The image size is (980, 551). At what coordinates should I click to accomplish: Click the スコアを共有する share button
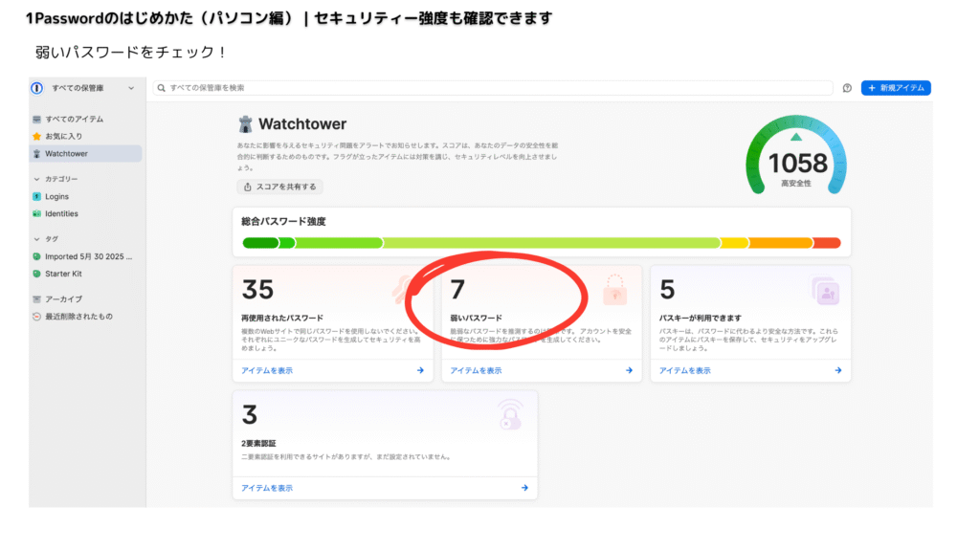pyautogui.click(x=280, y=187)
